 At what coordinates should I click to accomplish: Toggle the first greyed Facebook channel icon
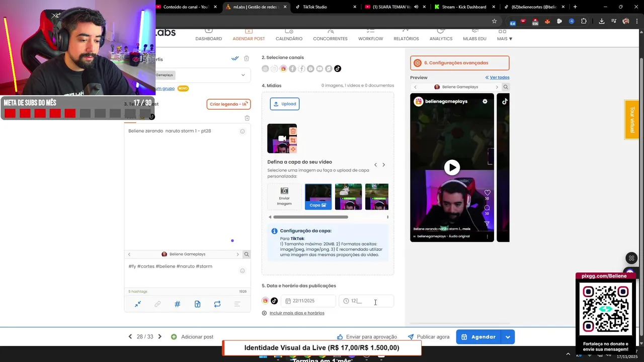292,69
